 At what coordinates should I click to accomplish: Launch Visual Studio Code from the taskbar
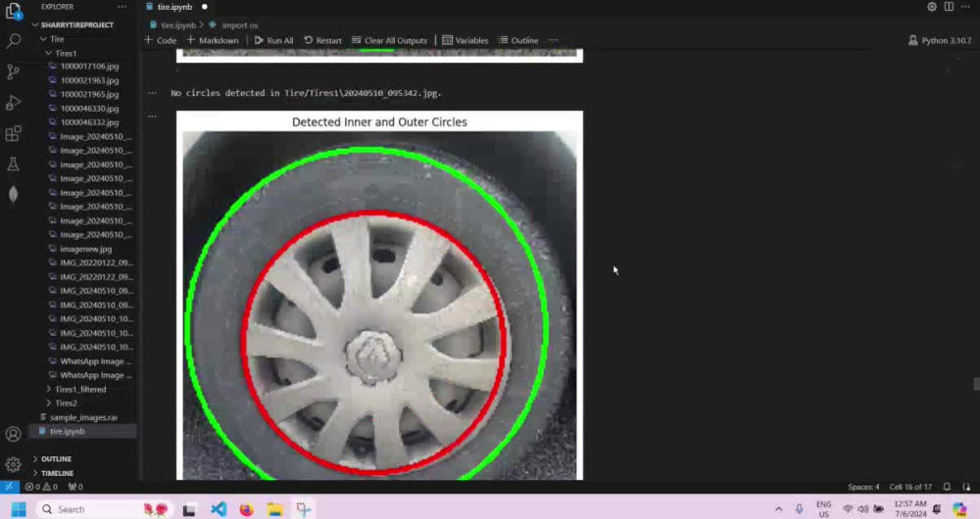point(219,509)
